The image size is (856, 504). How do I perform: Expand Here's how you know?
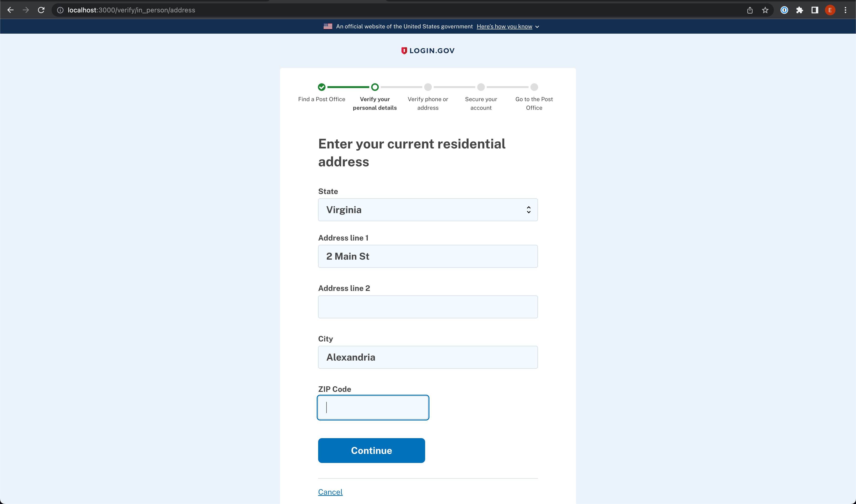[x=507, y=26]
